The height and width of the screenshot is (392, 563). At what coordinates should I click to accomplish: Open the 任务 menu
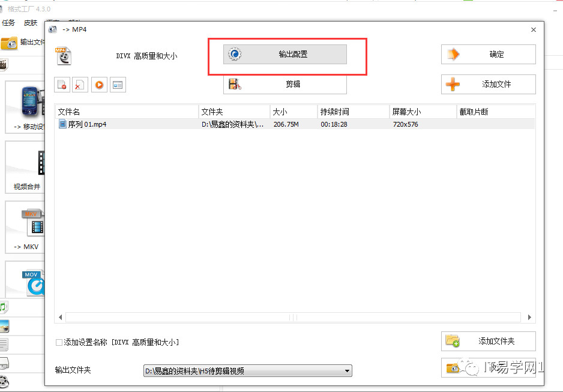coord(8,23)
